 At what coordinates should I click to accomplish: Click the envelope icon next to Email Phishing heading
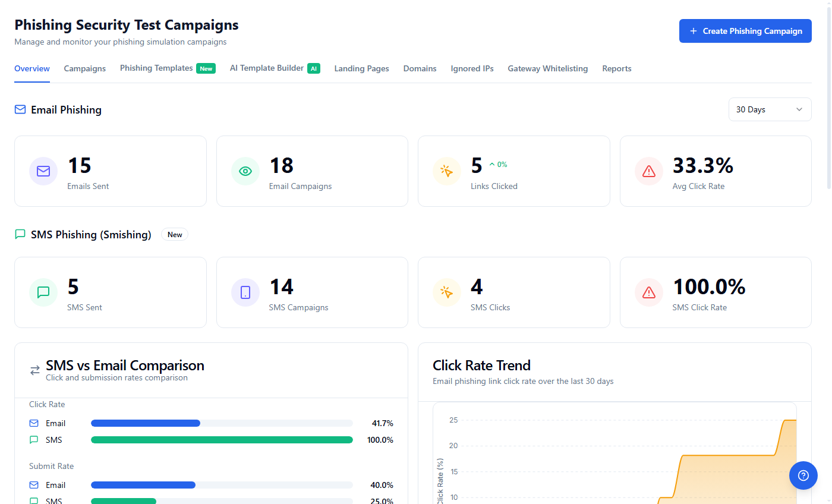coord(20,109)
